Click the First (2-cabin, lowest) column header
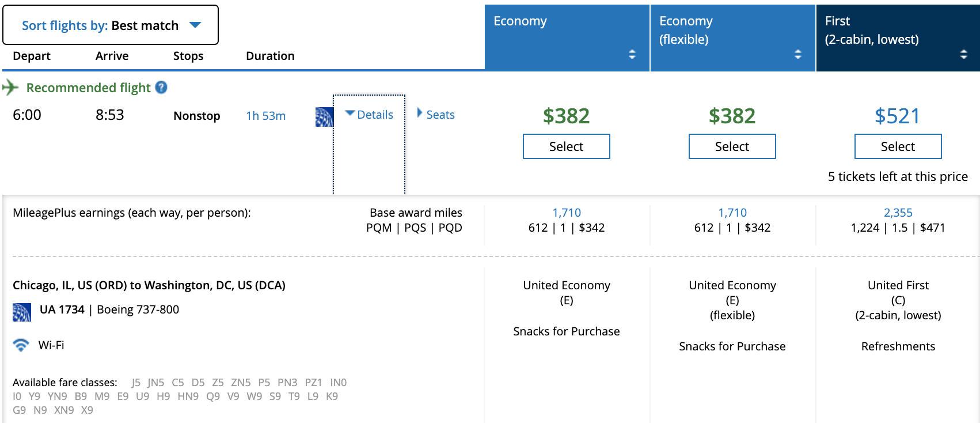980x423 pixels. [872, 30]
